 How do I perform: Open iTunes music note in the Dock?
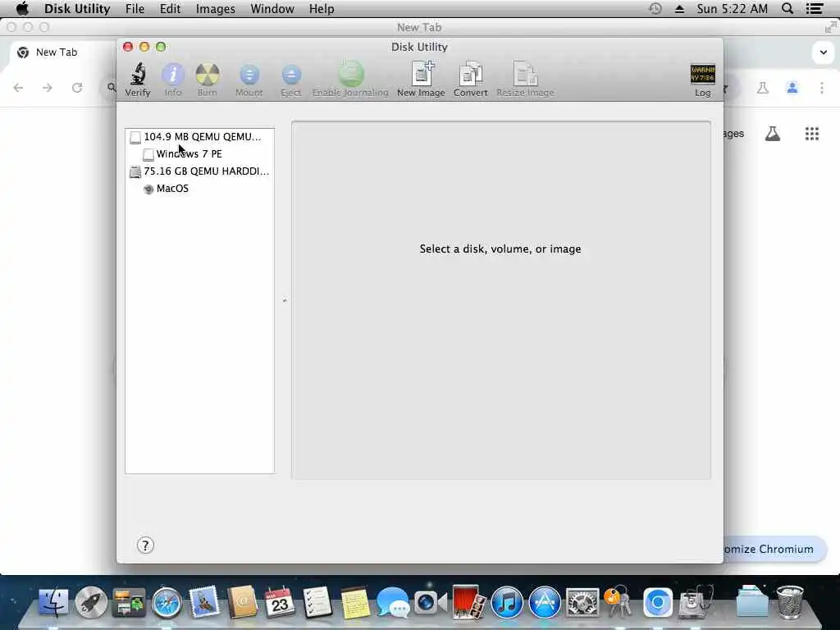tap(507, 602)
